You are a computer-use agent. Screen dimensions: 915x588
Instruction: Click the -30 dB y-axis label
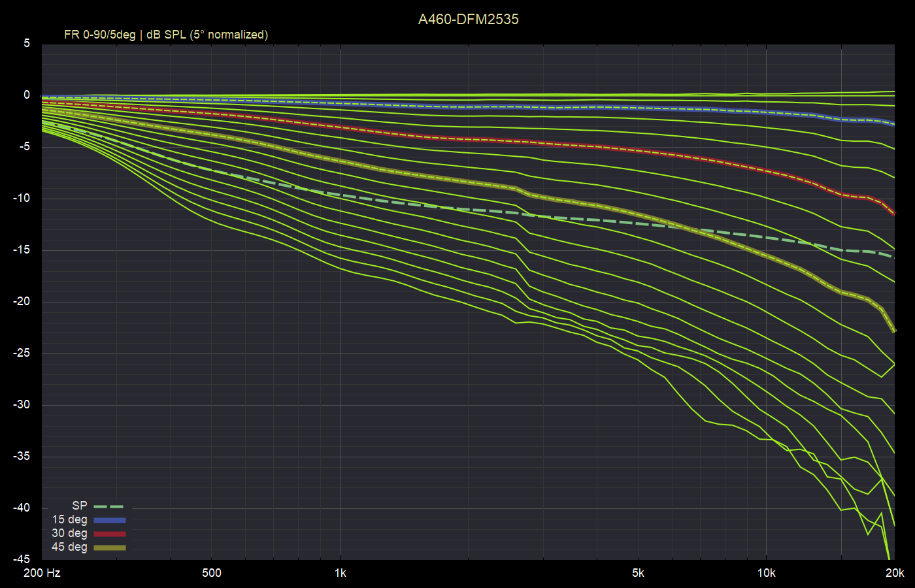(x=22, y=404)
